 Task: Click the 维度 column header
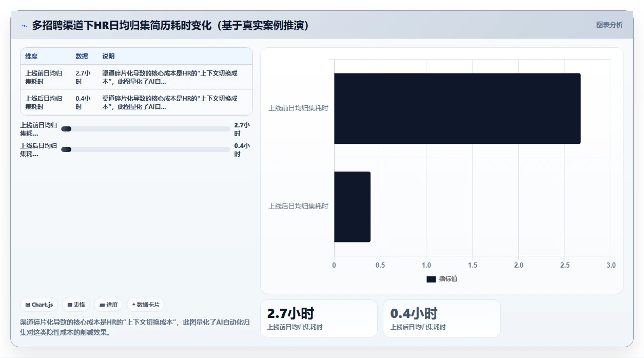click(x=31, y=56)
